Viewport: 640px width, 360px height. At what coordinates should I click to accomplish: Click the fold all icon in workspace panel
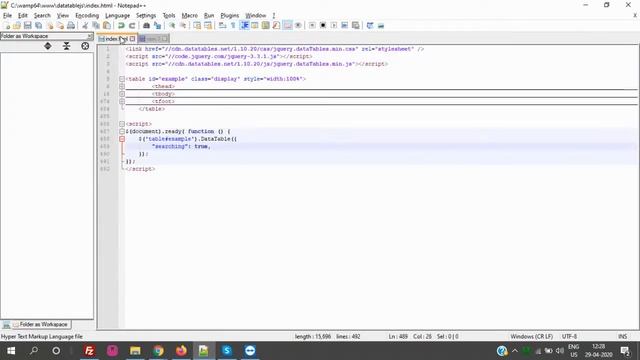click(67, 46)
